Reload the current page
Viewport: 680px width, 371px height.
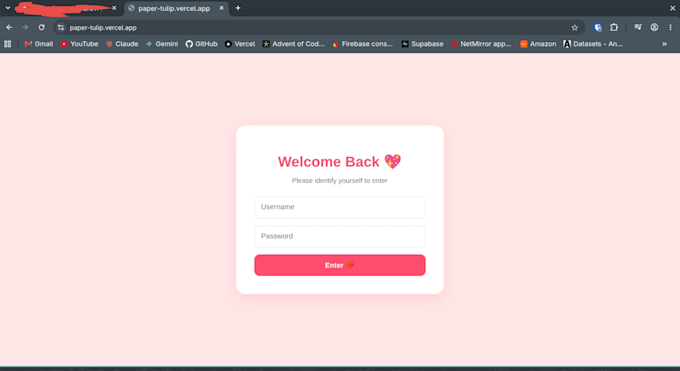[x=41, y=27]
